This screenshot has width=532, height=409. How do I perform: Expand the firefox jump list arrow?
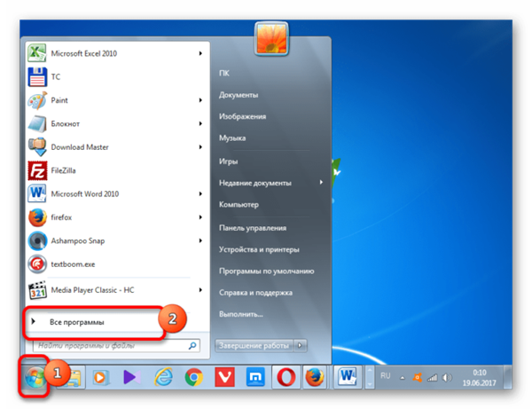tap(200, 217)
